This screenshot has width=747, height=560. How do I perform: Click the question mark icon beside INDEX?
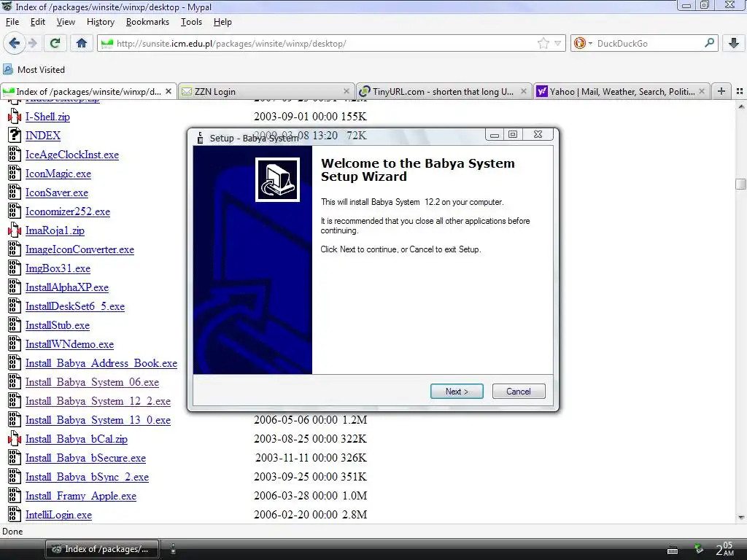pos(15,135)
